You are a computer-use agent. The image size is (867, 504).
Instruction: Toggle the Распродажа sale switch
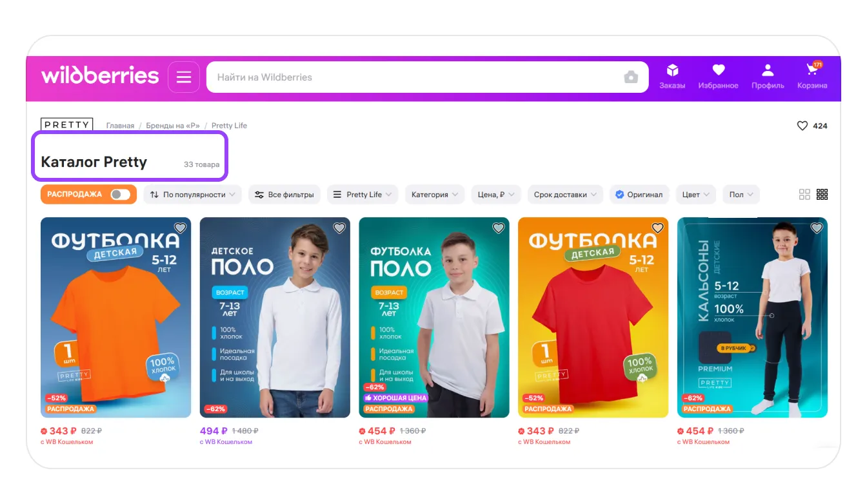click(120, 195)
